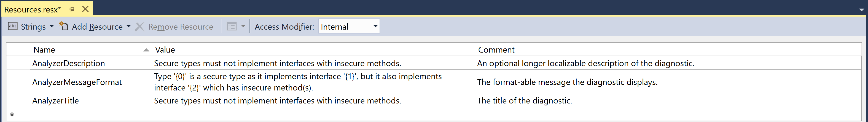Expand the Add Resource dropdown arrow
The image size is (868, 122).
(x=128, y=26)
